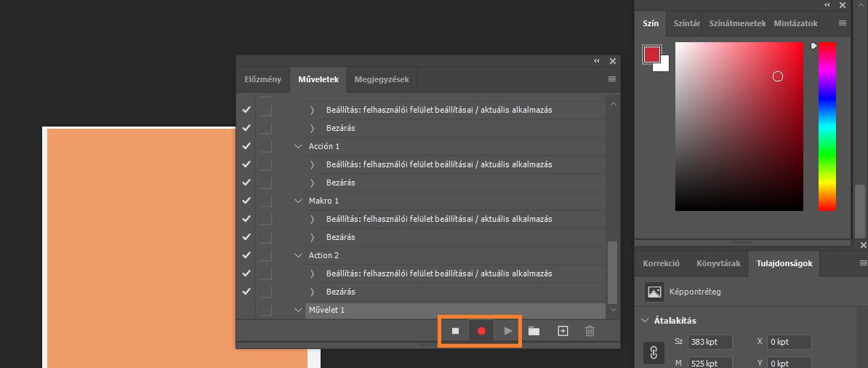Screen dimensions: 868x368
Task: Create a new action with the plus icon
Action: point(563,331)
